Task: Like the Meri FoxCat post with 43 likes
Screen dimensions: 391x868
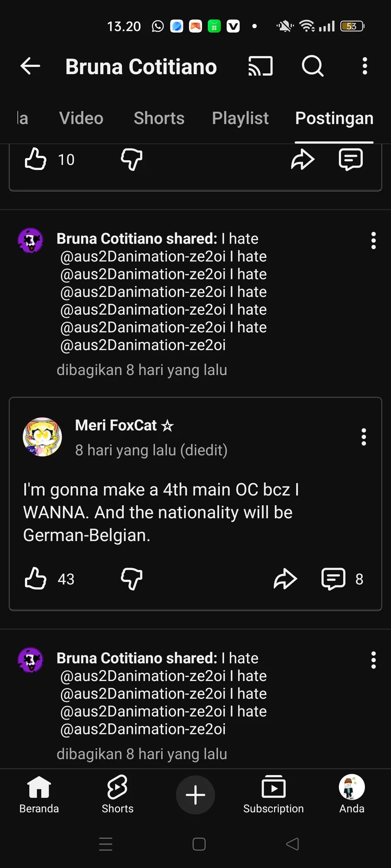Action: click(x=36, y=579)
